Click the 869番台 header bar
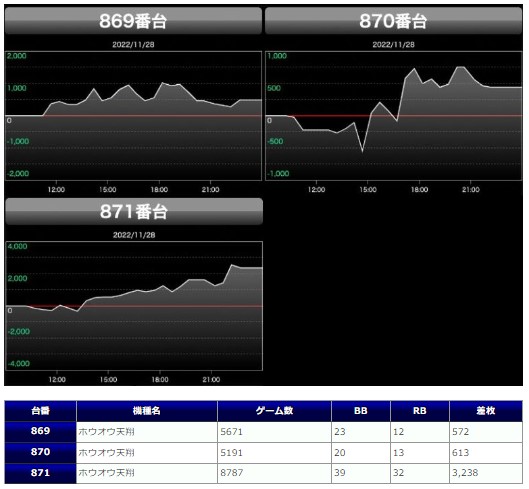 pyautogui.click(x=133, y=21)
